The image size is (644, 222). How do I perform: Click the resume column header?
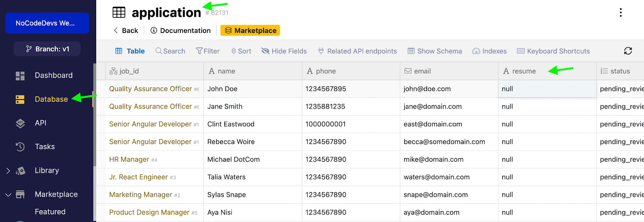pyautogui.click(x=547, y=71)
